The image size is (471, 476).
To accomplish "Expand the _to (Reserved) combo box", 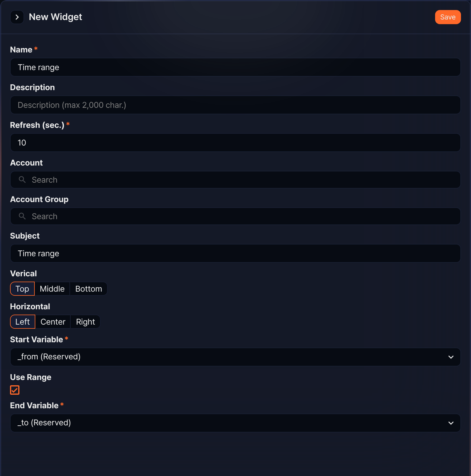I will (235, 423).
